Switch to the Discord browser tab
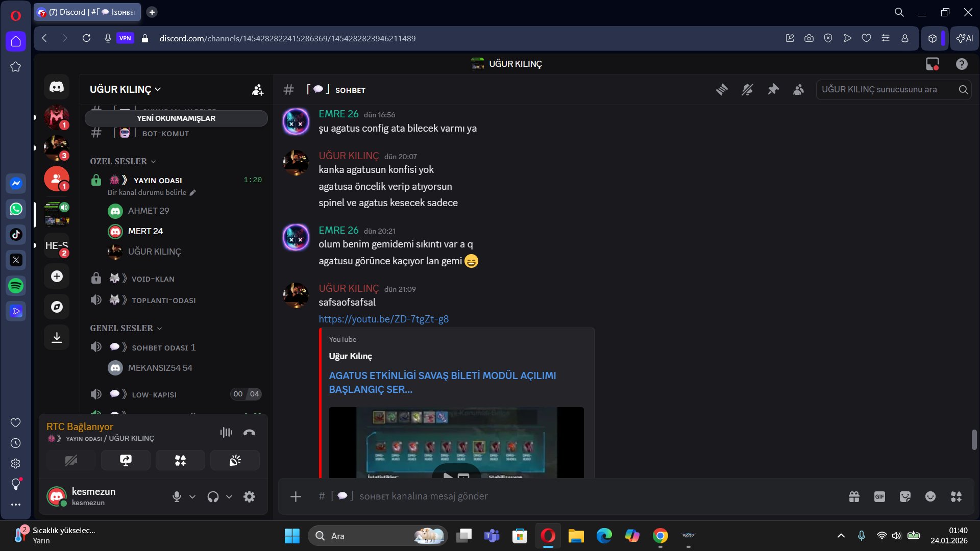 [87, 12]
